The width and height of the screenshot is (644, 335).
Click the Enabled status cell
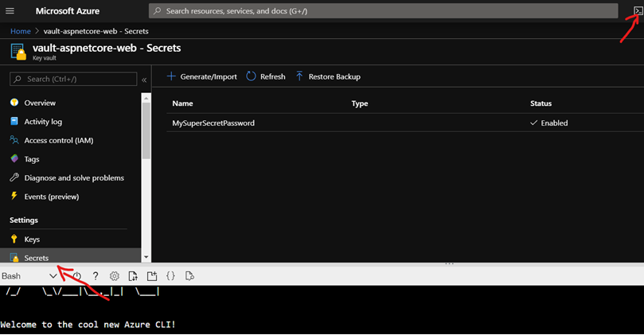[548, 123]
